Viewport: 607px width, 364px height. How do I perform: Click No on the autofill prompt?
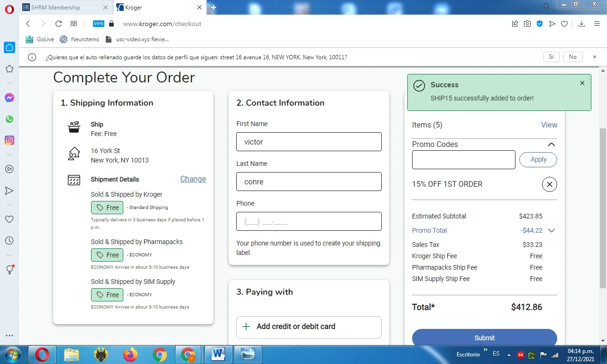(573, 57)
